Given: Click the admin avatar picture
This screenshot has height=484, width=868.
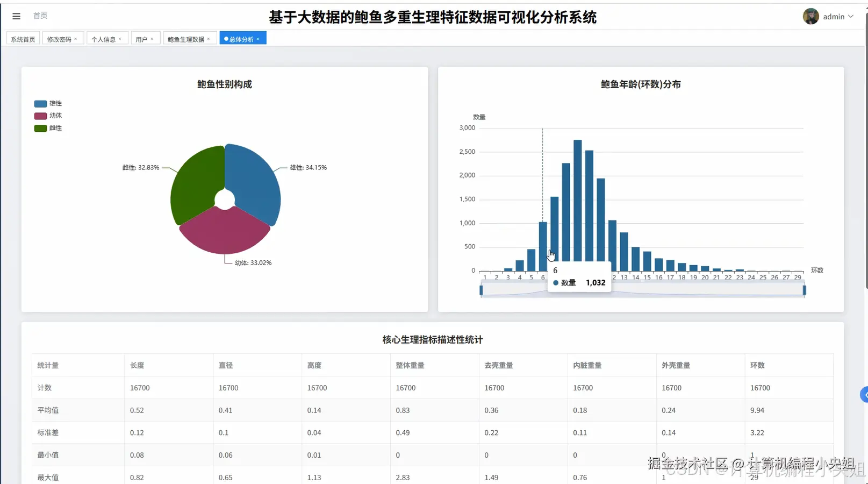Looking at the screenshot, I should pos(810,16).
